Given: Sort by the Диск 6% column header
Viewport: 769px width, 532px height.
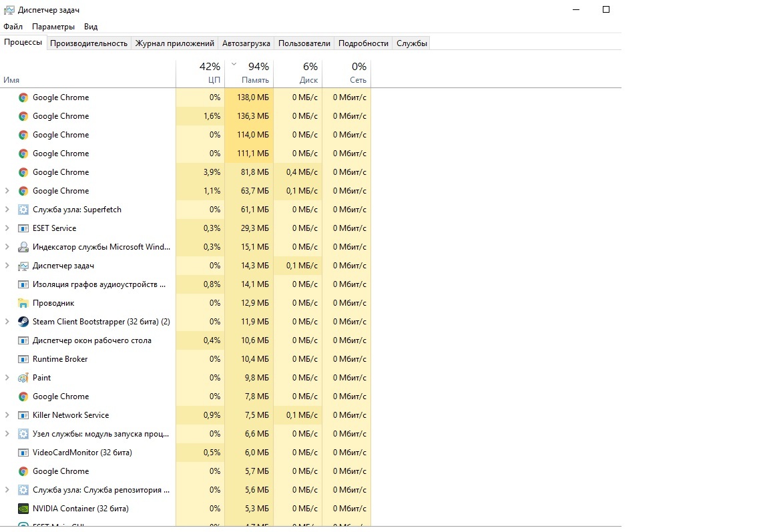Looking at the screenshot, I should coord(298,73).
